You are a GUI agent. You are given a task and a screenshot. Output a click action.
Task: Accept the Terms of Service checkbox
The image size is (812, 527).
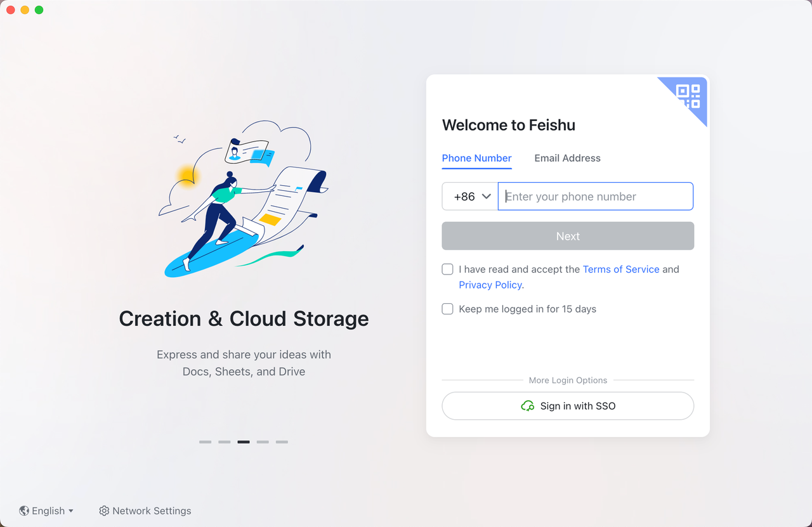coord(448,270)
